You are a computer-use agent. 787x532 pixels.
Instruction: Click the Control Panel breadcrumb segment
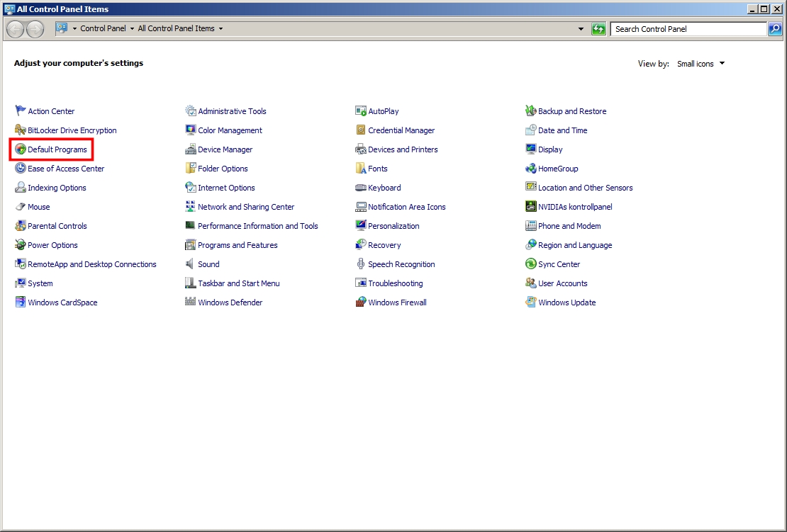(103, 28)
